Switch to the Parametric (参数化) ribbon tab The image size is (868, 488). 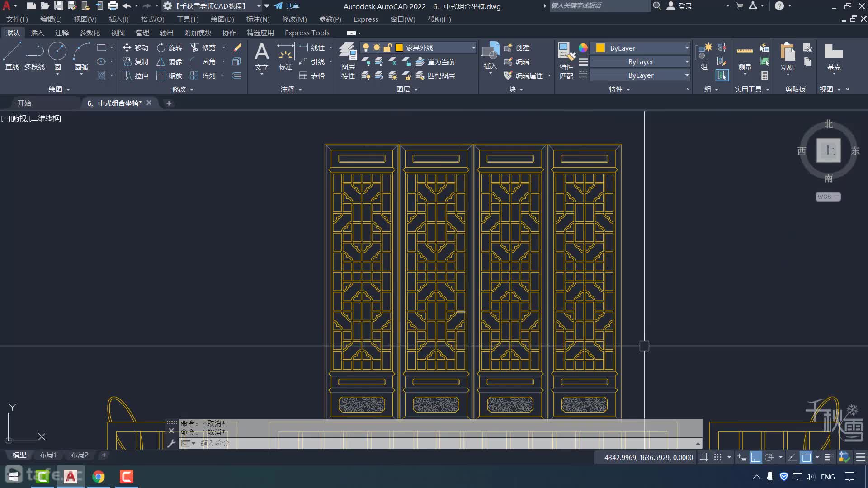[x=90, y=33]
